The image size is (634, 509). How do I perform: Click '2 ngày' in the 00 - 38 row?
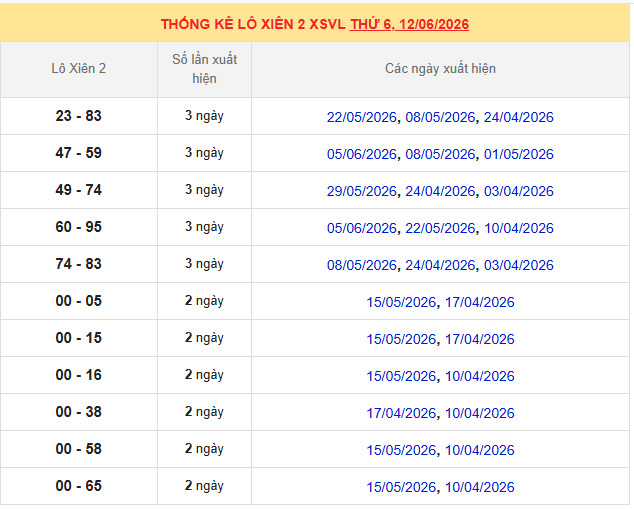[204, 412]
